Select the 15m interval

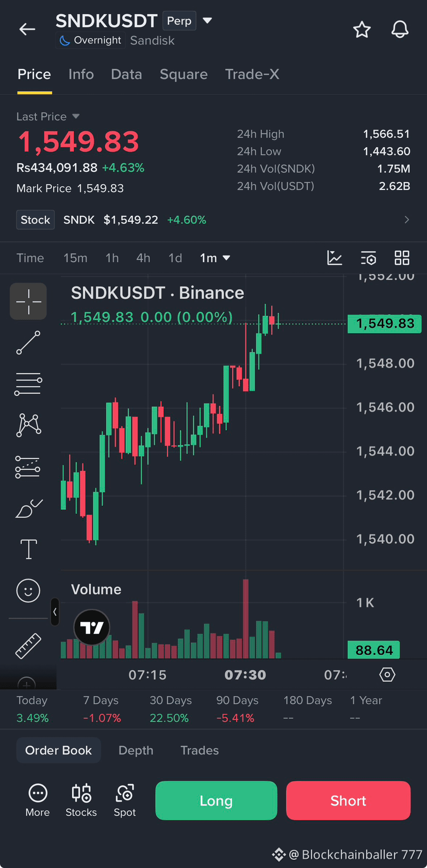pos(75,258)
